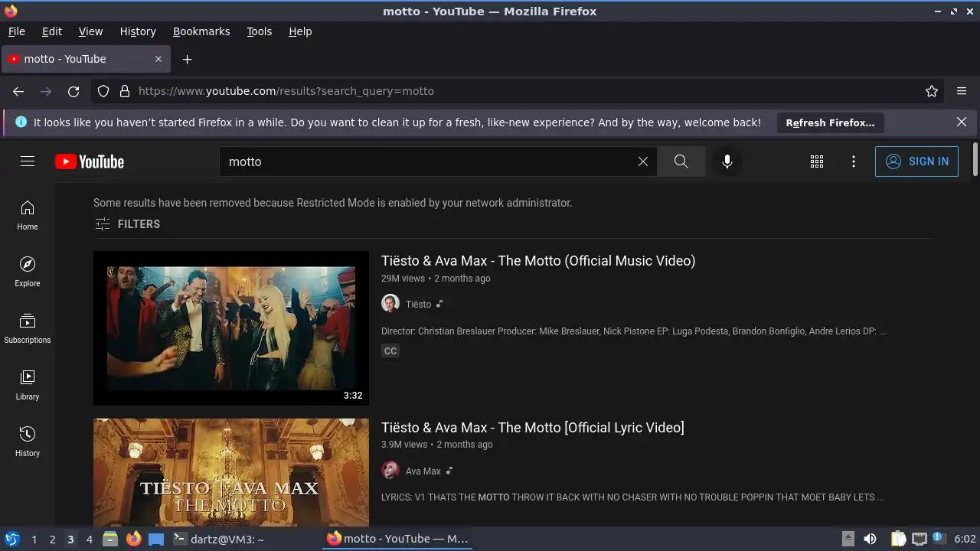The image size is (980, 551).
Task: Open the YouTube apps grid icon
Action: (817, 161)
